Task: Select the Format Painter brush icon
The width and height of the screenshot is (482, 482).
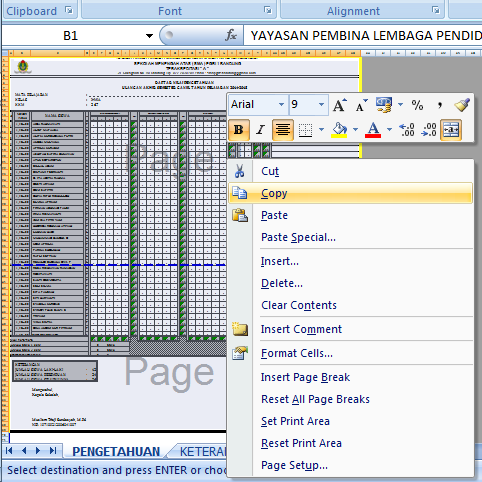Action: coord(462,105)
